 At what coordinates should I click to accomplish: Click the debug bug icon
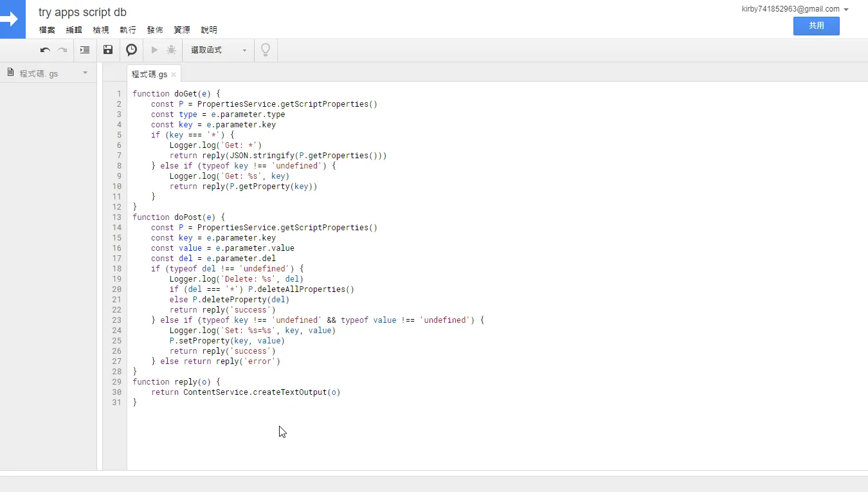coord(171,50)
